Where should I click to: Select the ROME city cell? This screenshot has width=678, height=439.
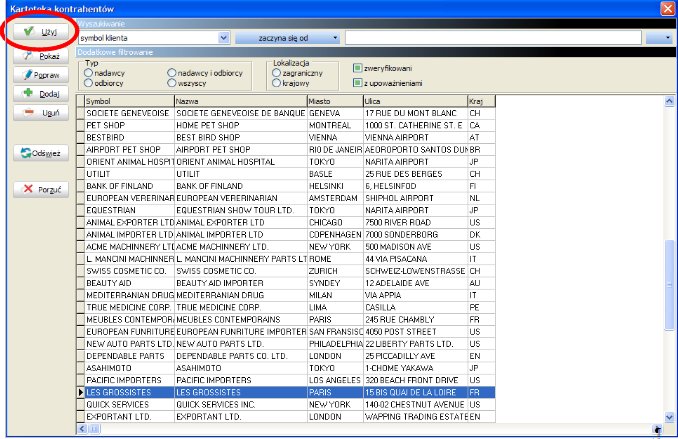point(335,259)
